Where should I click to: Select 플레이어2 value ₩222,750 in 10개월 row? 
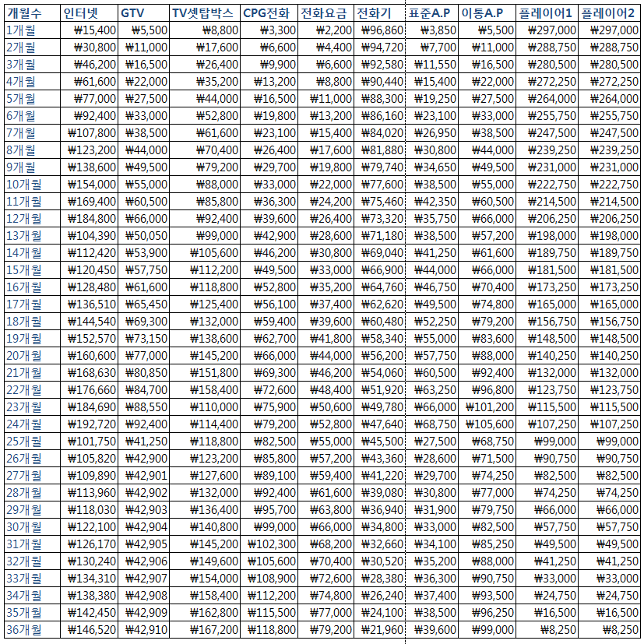tap(609, 185)
